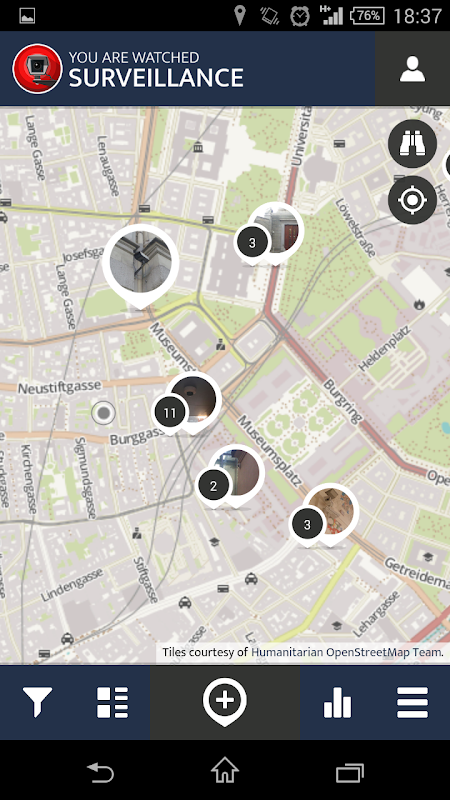Open cluster marker with 2 cameras
Screen dimensions: 450x800
pos(213,485)
